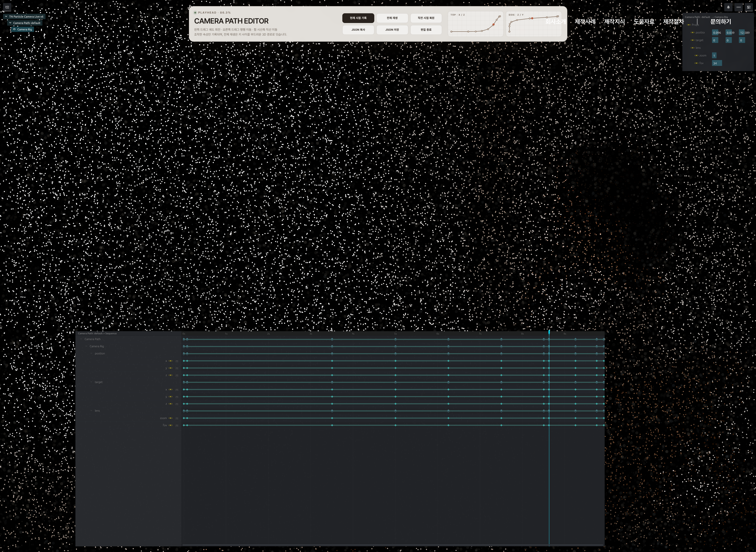Toggle keyframe on zoom sequence track
The image size is (756, 552).
(x=171, y=418)
